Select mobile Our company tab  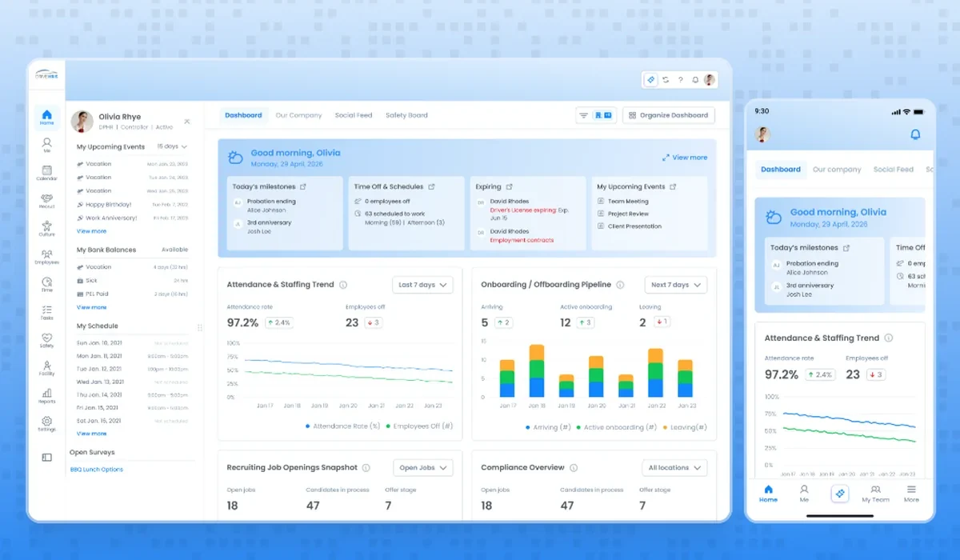(837, 170)
